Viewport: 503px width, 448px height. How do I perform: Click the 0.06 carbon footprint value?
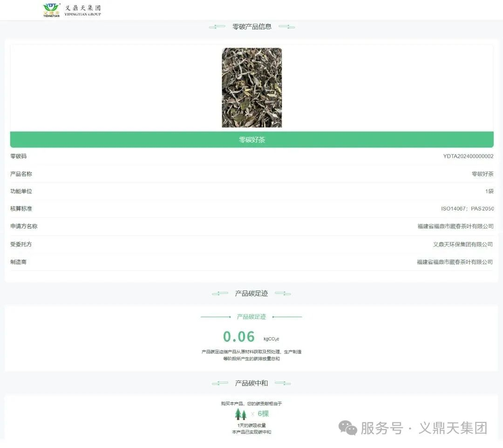tap(239, 337)
